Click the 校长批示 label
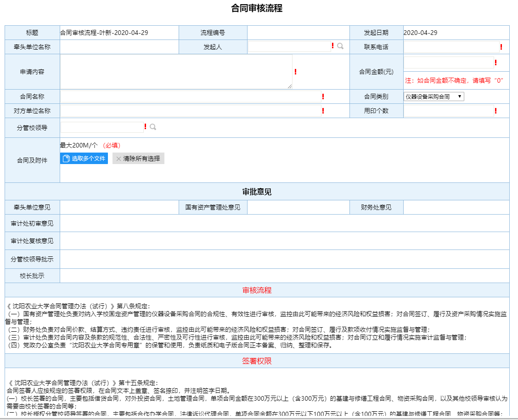This screenshot has height=420, width=518. [32, 276]
